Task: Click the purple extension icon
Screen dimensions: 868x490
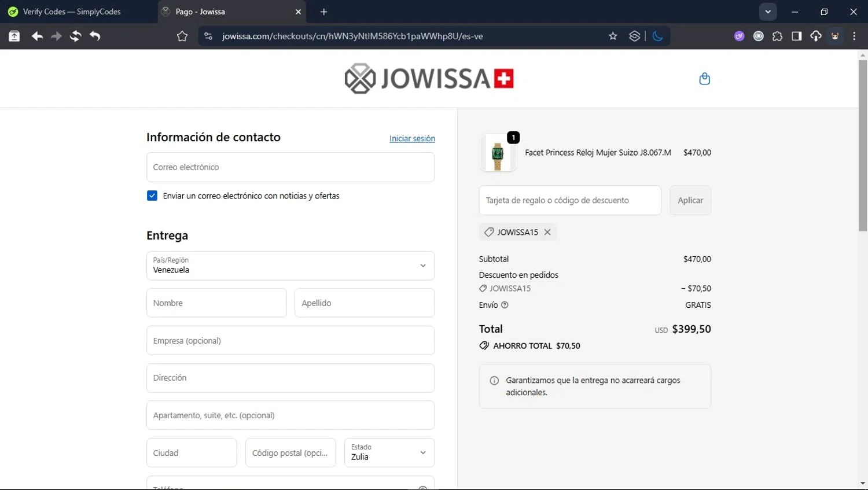Action: (x=739, y=36)
